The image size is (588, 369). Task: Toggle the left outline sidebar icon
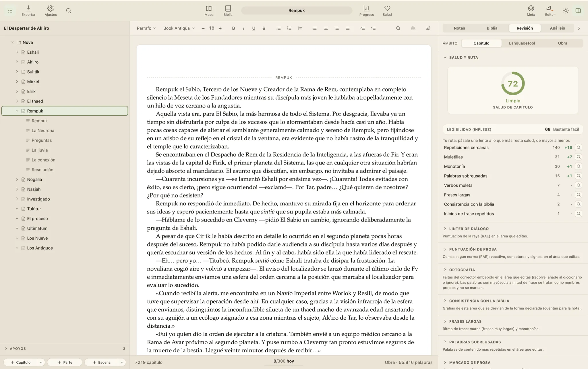coord(10,11)
